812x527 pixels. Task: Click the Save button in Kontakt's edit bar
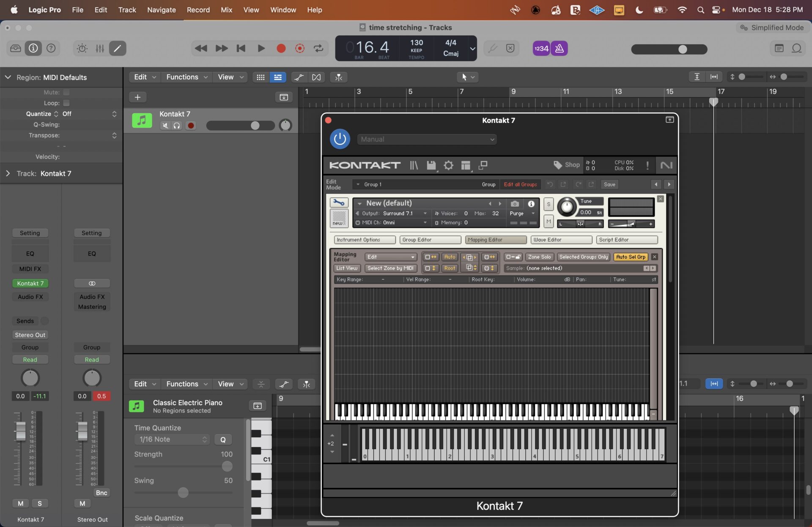(x=609, y=184)
